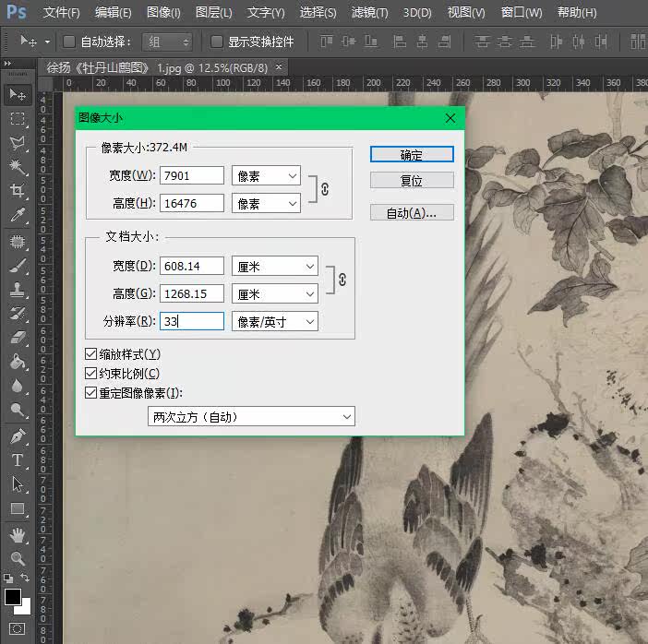Click align vertical centers icon in options bar
This screenshot has height=644, width=648.
coord(349,42)
